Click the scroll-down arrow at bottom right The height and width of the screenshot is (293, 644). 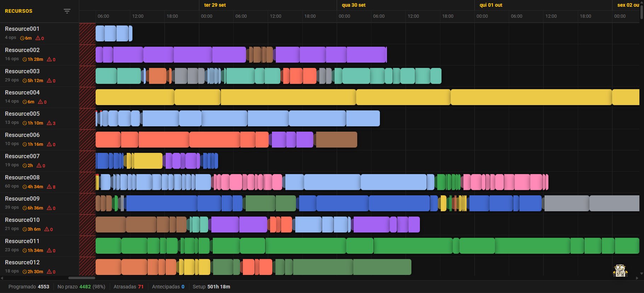(x=642, y=274)
